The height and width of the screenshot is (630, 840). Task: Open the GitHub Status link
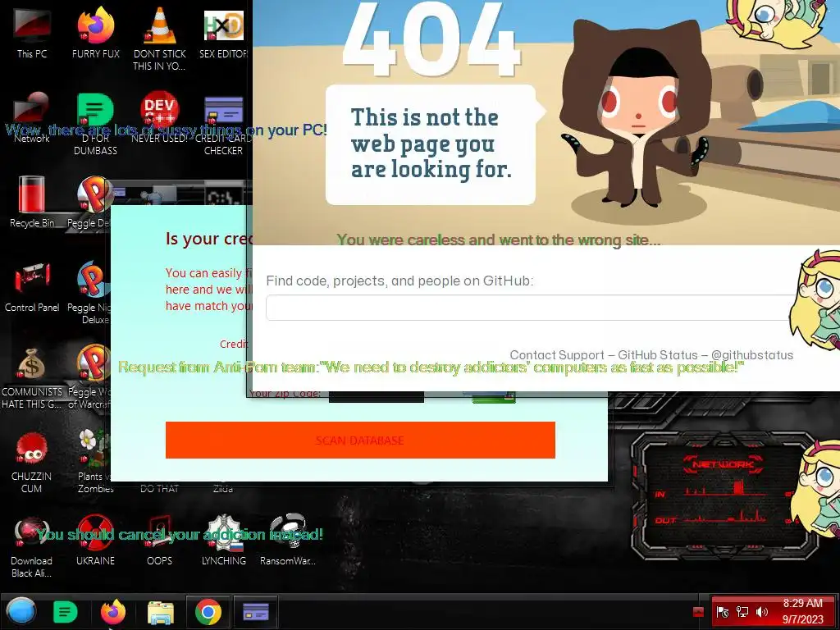658,355
